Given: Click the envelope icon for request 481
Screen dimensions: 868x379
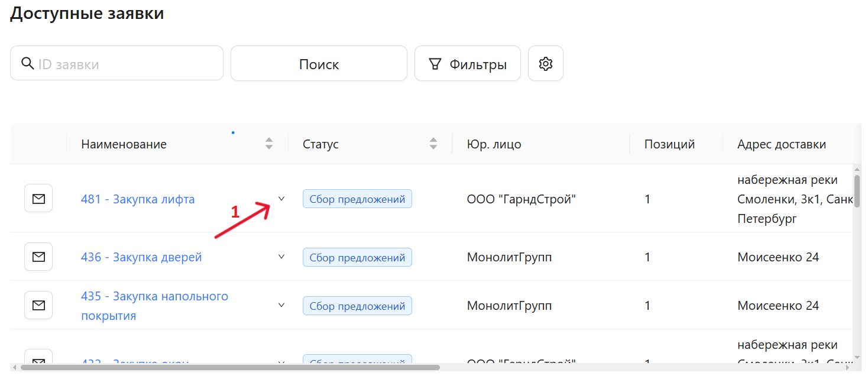Looking at the screenshot, I should click(x=38, y=199).
